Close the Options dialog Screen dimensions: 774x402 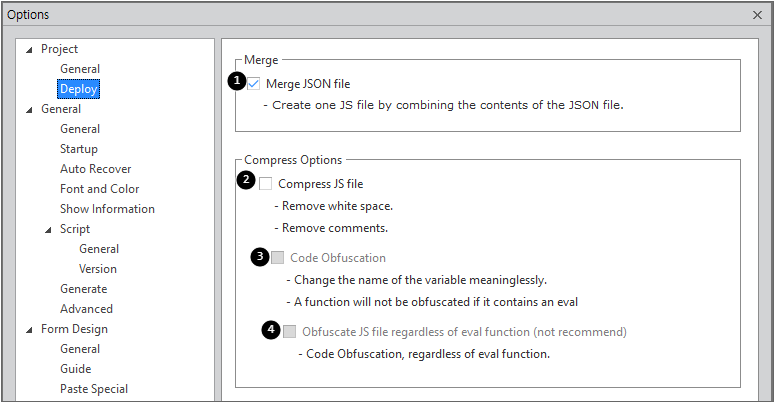(757, 15)
